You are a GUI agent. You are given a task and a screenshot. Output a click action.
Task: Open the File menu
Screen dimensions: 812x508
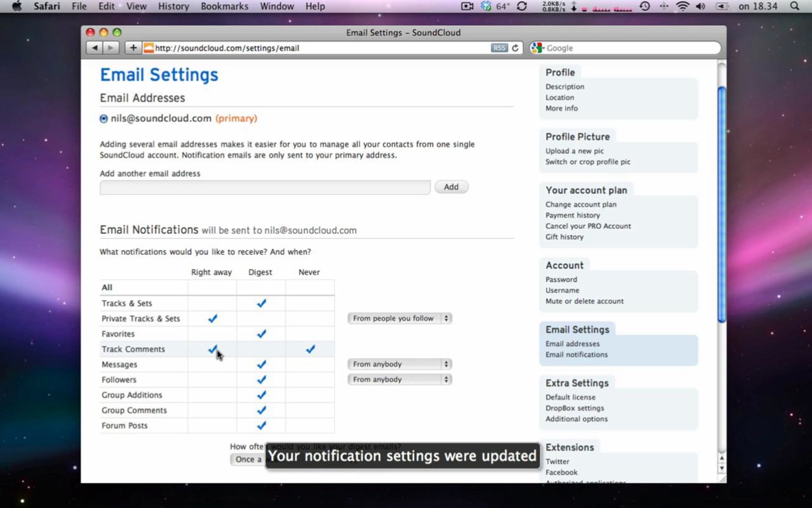[79, 6]
